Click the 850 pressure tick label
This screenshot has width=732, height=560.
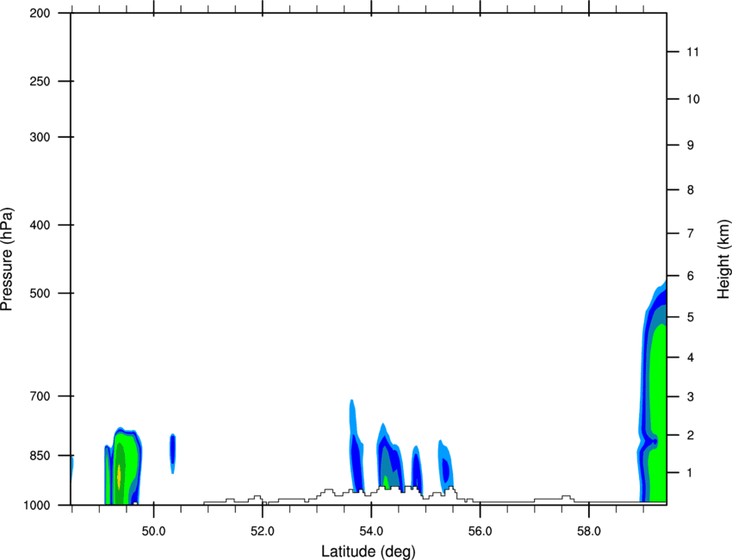click(40, 456)
